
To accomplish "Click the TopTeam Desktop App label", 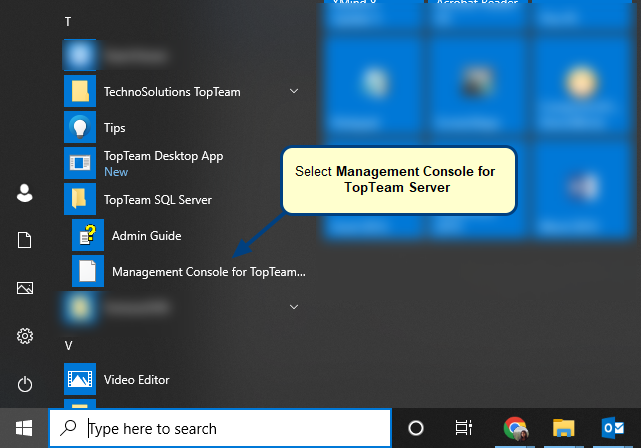I will tap(164, 156).
